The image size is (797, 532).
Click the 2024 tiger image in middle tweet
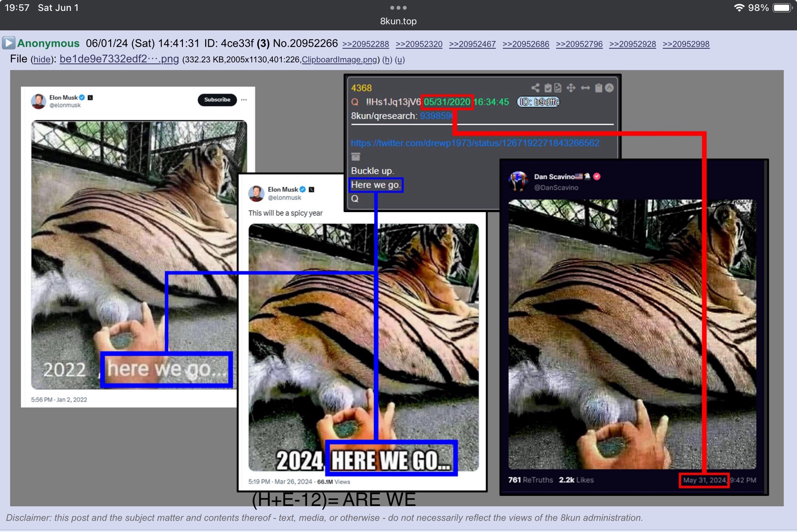point(364,348)
